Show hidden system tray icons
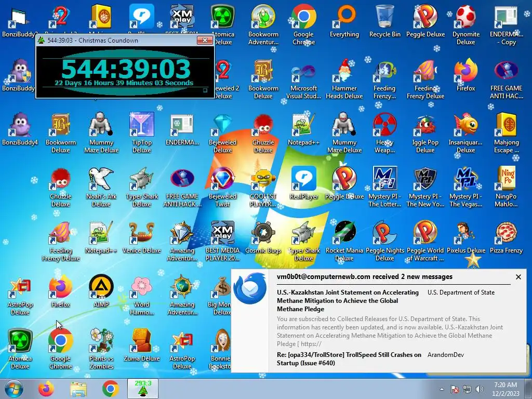This screenshot has height=399, width=532. 442,389
